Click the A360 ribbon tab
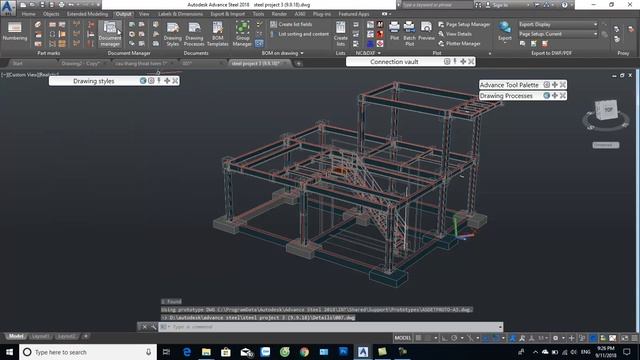This screenshot has height=360, width=640. tap(300, 14)
